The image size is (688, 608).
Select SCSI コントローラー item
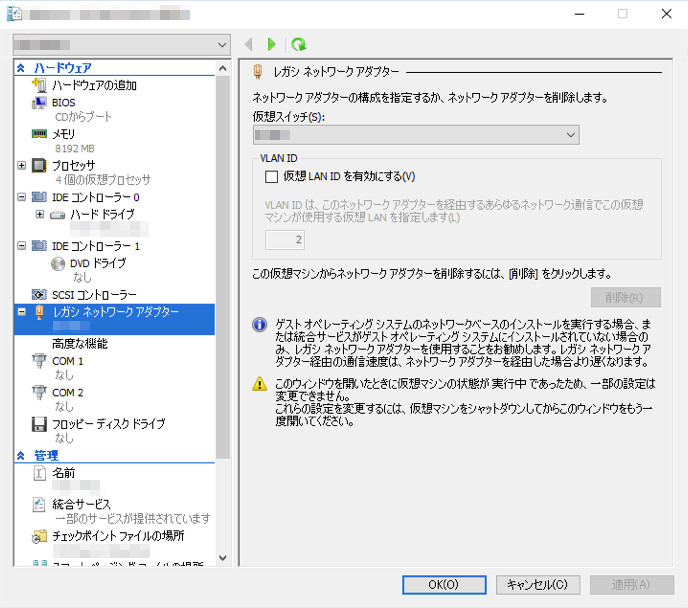click(x=94, y=295)
